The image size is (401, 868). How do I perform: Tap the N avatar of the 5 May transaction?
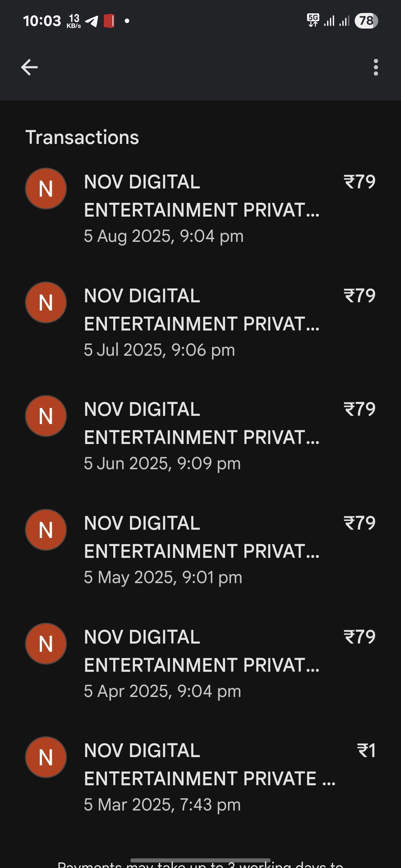tap(46, 530)
